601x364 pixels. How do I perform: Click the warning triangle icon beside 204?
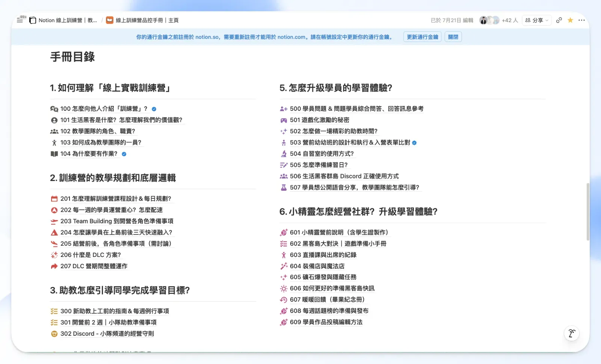pyautogui.click(x=54, y=233)
